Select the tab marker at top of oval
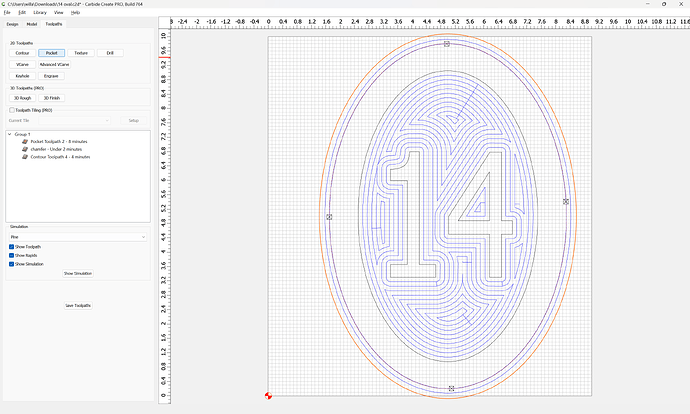 [447, 44]
